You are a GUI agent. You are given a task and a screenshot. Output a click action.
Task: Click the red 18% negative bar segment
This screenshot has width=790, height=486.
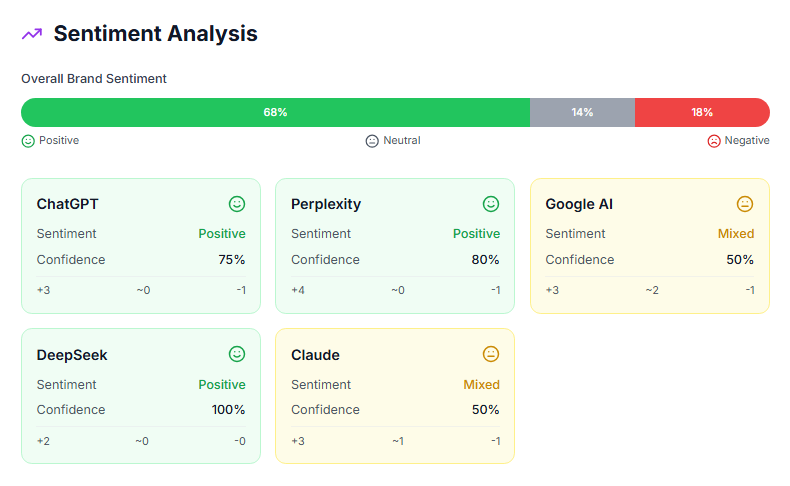click(702, 112)
